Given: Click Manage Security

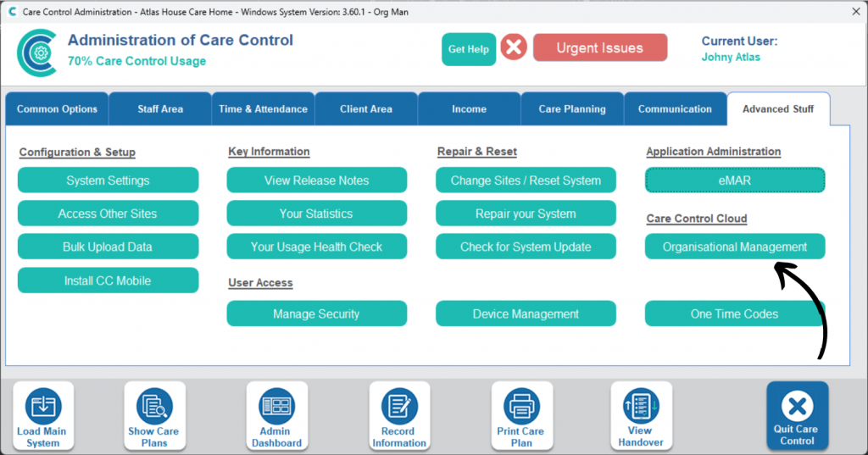Looking at the screenshot, I should coord(317,314).
